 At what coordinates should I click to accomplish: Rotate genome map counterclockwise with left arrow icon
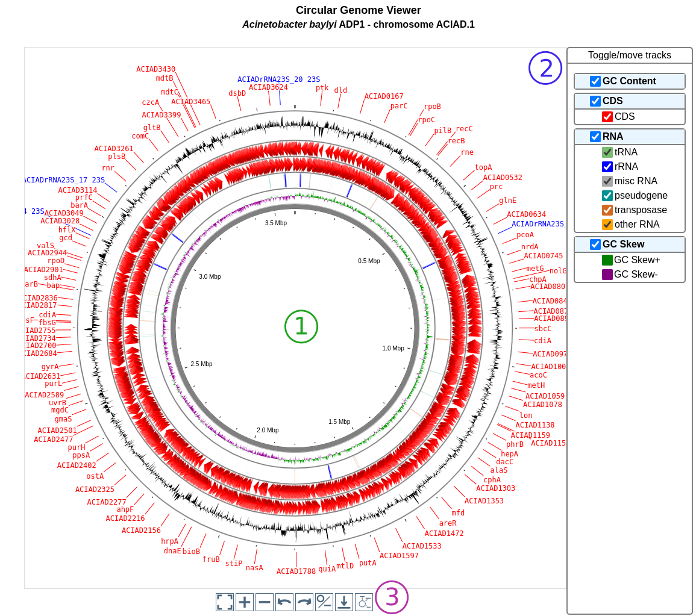click(x=284, y=602)
